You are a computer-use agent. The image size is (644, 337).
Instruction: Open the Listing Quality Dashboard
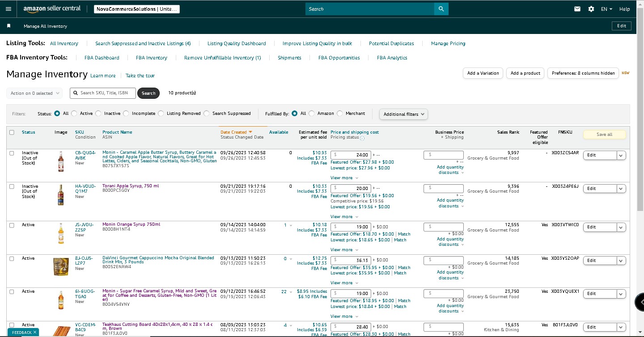tap(237, 43)
